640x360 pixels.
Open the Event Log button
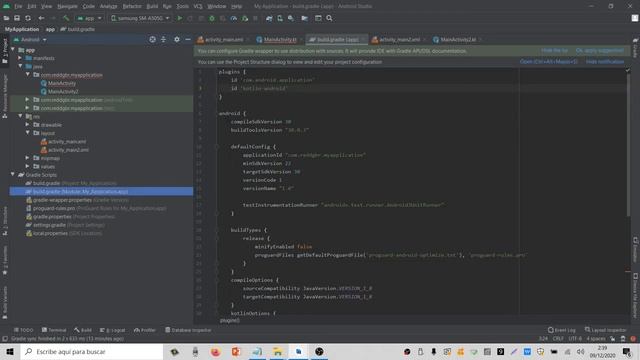[x=562, y=330]
